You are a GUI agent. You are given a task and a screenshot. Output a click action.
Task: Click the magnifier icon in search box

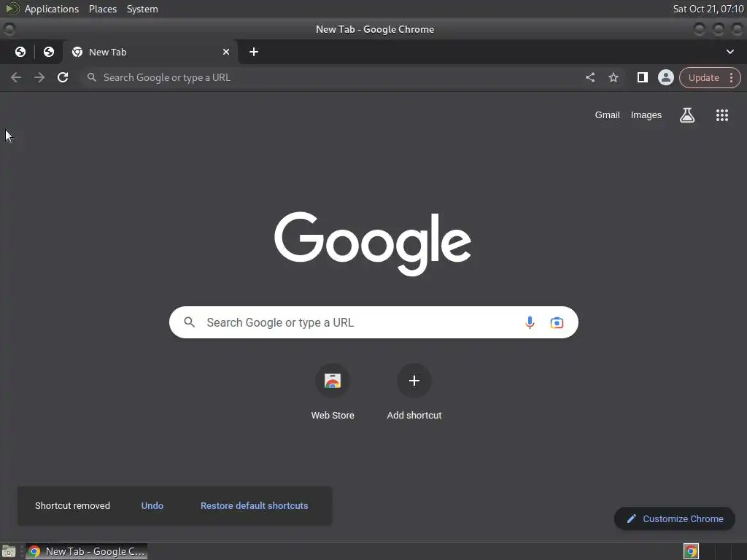tap(189, 322)
